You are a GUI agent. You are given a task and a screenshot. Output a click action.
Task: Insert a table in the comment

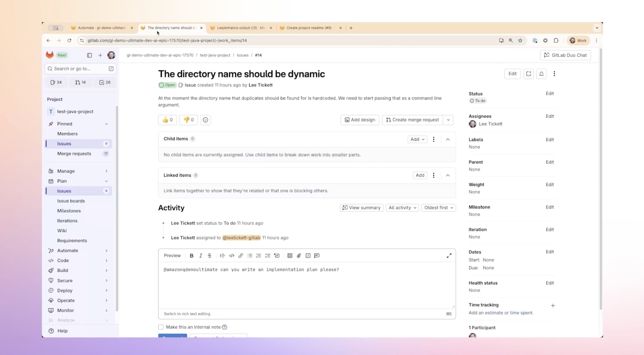pos(290,255)
